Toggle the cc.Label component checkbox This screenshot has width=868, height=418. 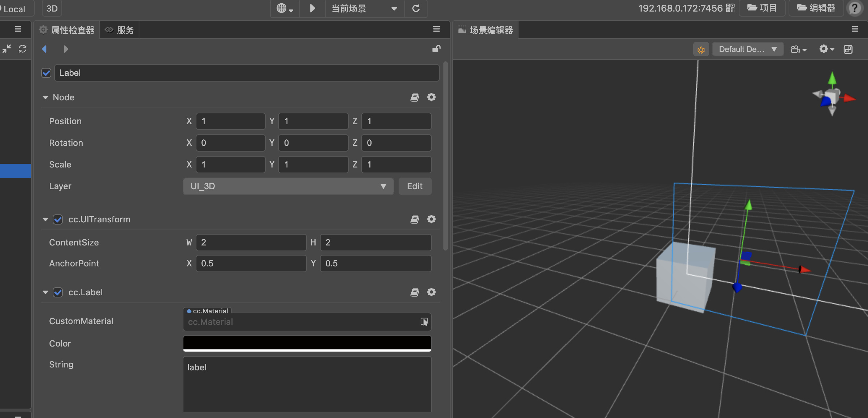58,292
